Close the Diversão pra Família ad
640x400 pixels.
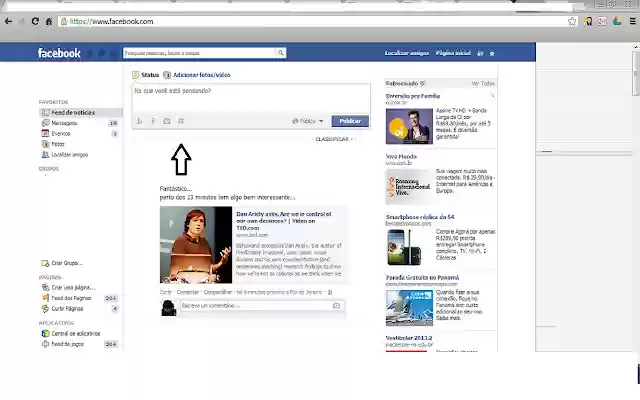493,96
